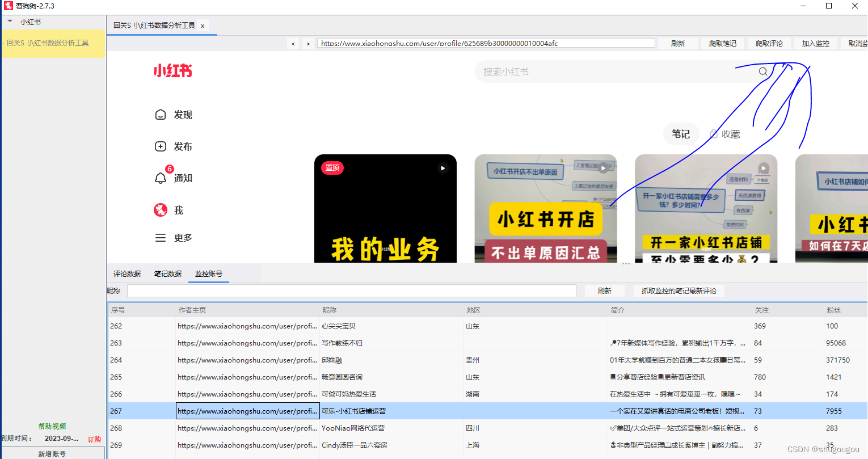Screen dimensions: 868x459
Task: Click region cell 贵州
Action: pos(536,360)
